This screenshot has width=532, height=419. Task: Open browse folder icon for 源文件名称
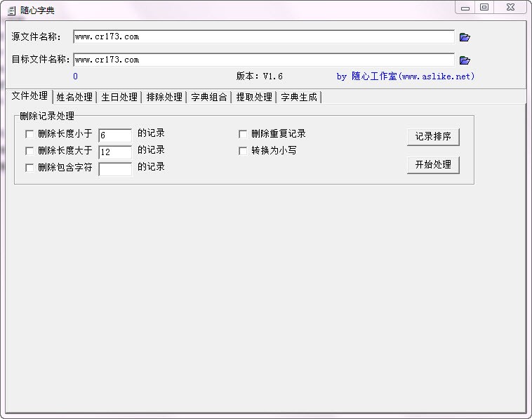[465, 37]
